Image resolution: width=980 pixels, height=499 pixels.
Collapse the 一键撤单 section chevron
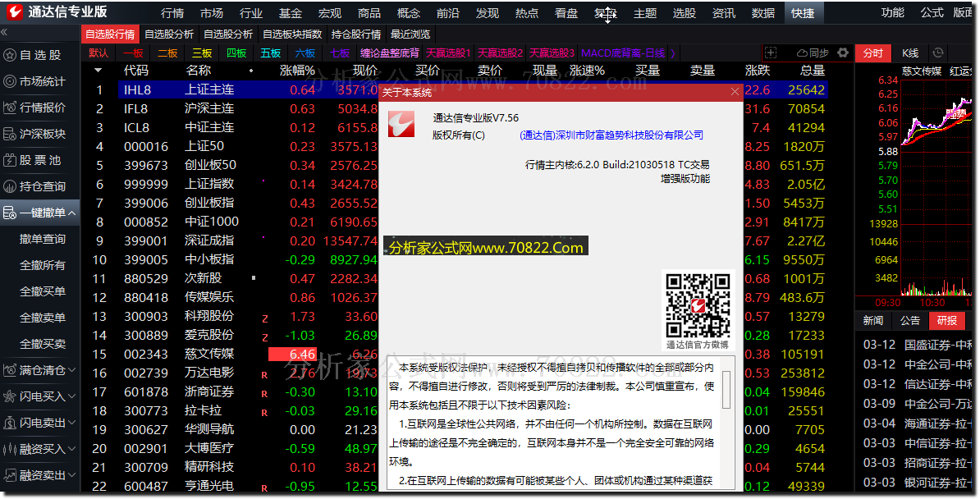coord(72,213)
